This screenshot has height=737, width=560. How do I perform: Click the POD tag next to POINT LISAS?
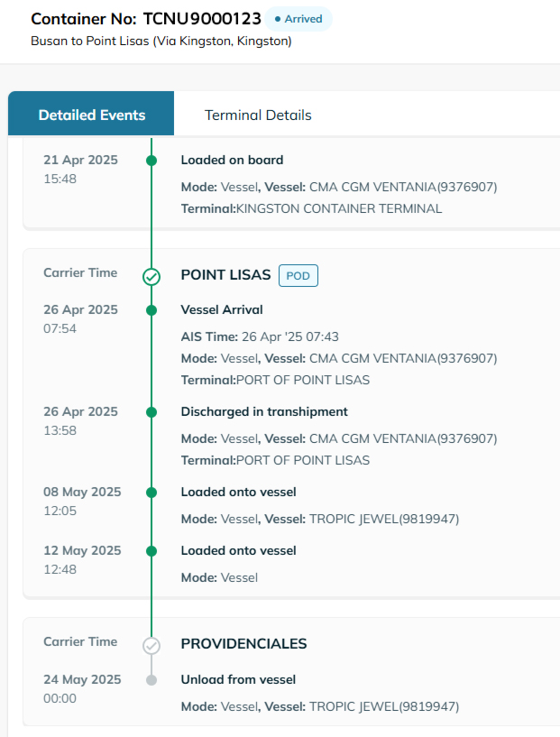click(x=298, y=275)
